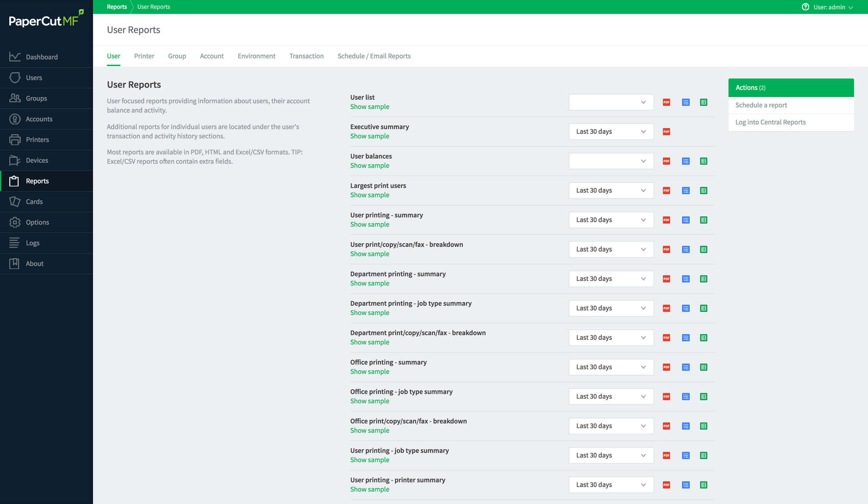This screenshot has height=504, width=868.
Task: Expand the User: admin menu
Action: coord(833,7)
